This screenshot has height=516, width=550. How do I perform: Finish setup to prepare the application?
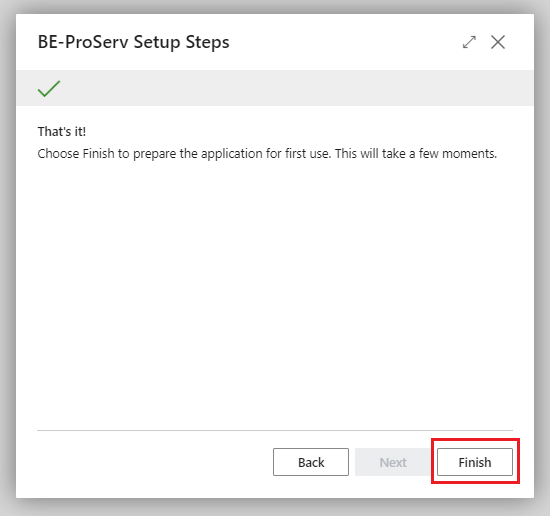475,462
